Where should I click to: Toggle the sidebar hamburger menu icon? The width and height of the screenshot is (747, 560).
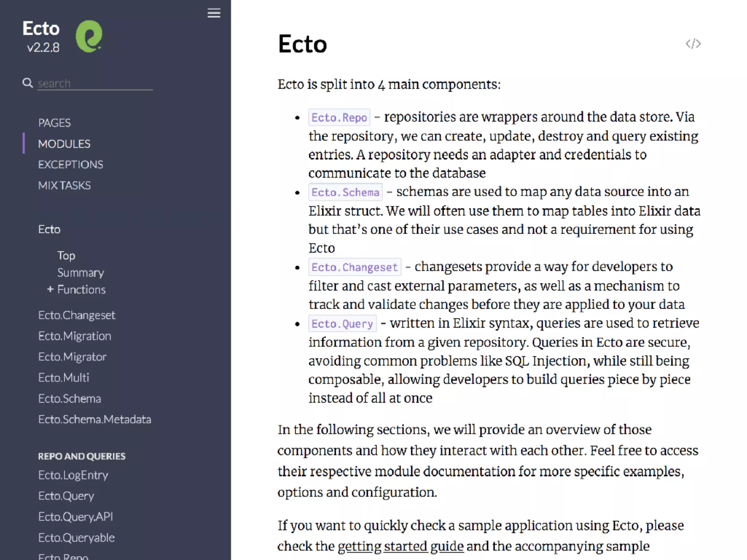click(x=214, y=13)
